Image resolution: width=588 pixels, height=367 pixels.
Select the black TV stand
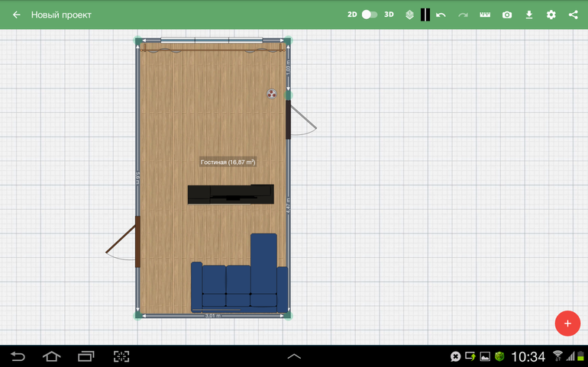click(x=231, y=194)
